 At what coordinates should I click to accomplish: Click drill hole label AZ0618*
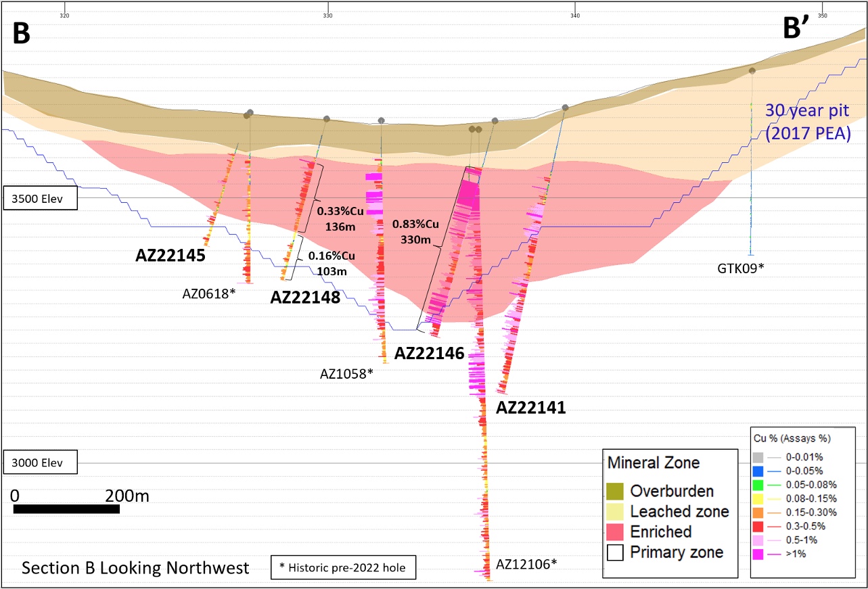[x=209, y=293]
